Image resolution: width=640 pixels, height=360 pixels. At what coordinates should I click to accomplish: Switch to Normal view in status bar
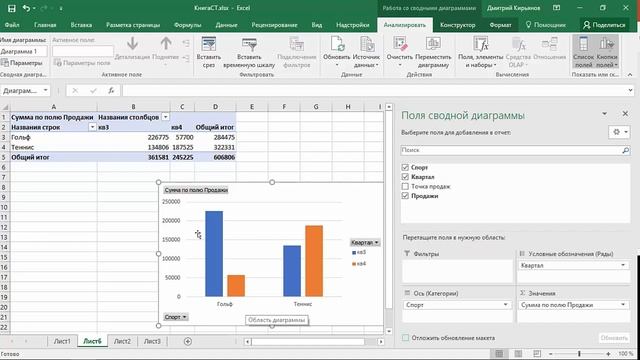point(499,353)
